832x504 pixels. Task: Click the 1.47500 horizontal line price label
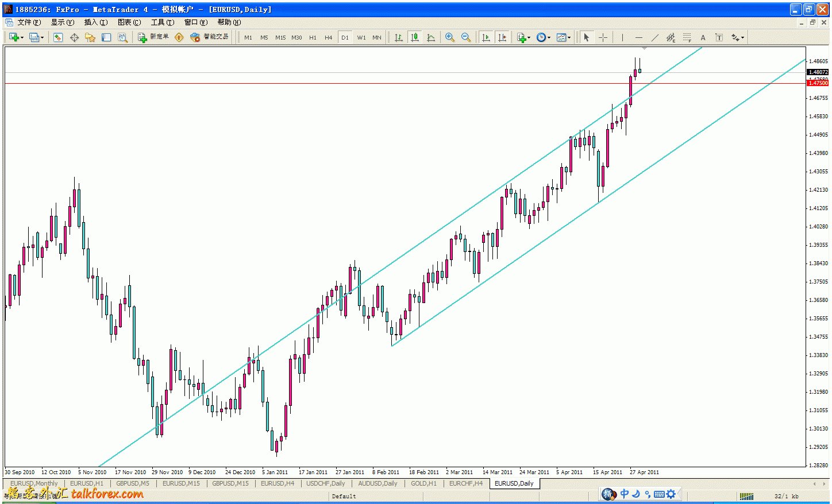818,83
